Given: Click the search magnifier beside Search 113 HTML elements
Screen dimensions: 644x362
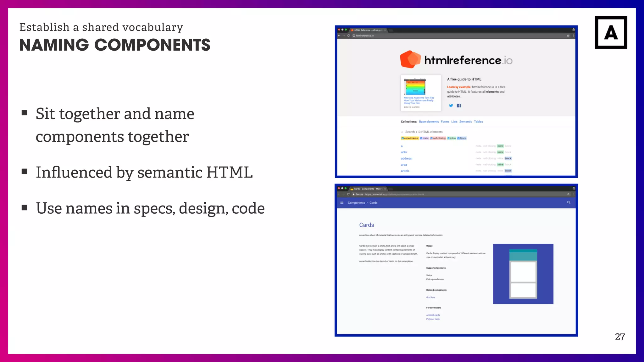Looking at the screenshot, I should pyautogui.click(x=402, y=132).
